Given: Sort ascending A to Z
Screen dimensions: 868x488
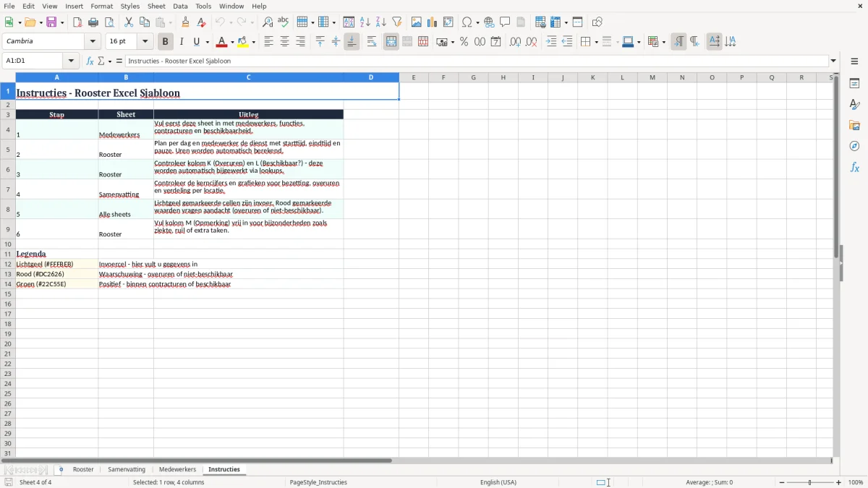Looking at the screenshot, I should point(365,22).
